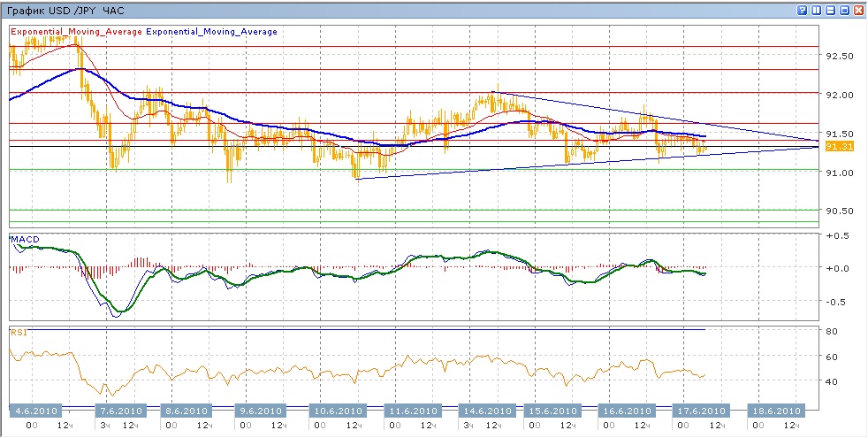Click the 92.00 price axis label
Screen dimensions: 868x438
[x=839, y=95]
